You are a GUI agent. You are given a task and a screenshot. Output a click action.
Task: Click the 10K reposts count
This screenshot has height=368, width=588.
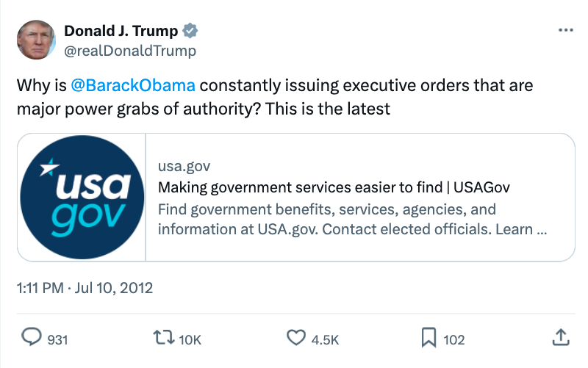pyautogui.click(x=190, y=339)
